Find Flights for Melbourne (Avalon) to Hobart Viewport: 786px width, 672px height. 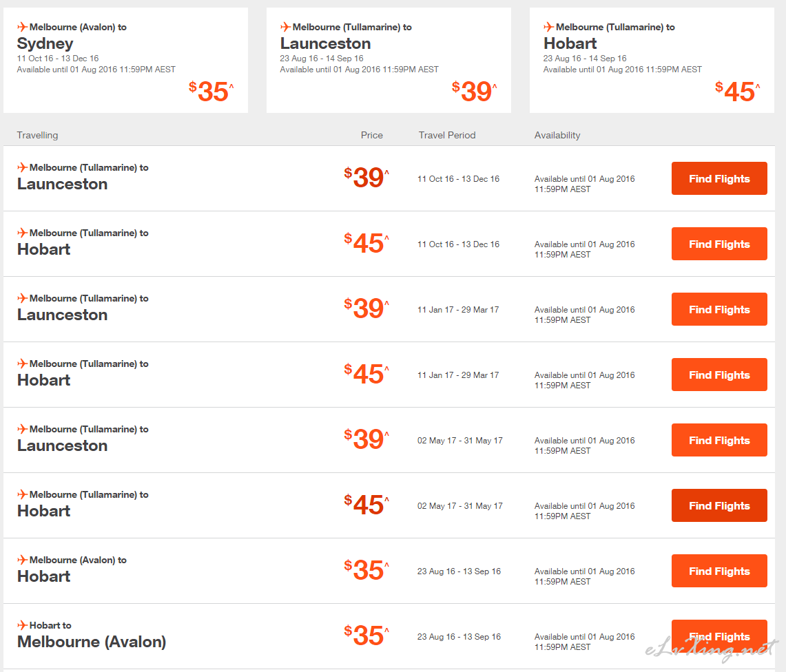(719, 571)
